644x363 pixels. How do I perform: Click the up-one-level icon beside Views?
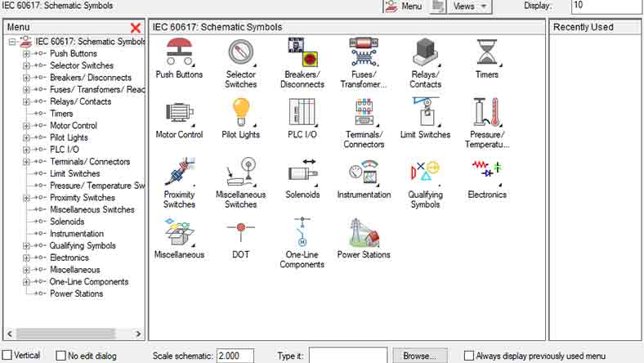(438, 7)
